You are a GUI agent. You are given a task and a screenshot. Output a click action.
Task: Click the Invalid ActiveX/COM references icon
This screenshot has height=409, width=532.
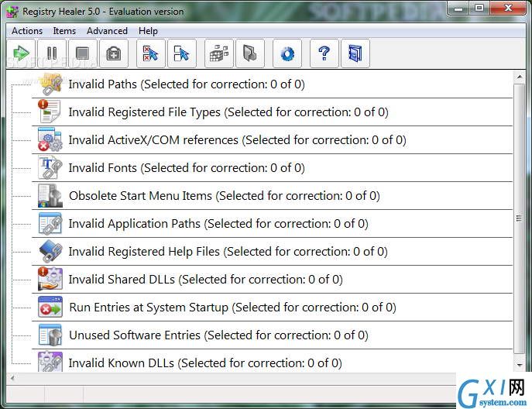50,139
